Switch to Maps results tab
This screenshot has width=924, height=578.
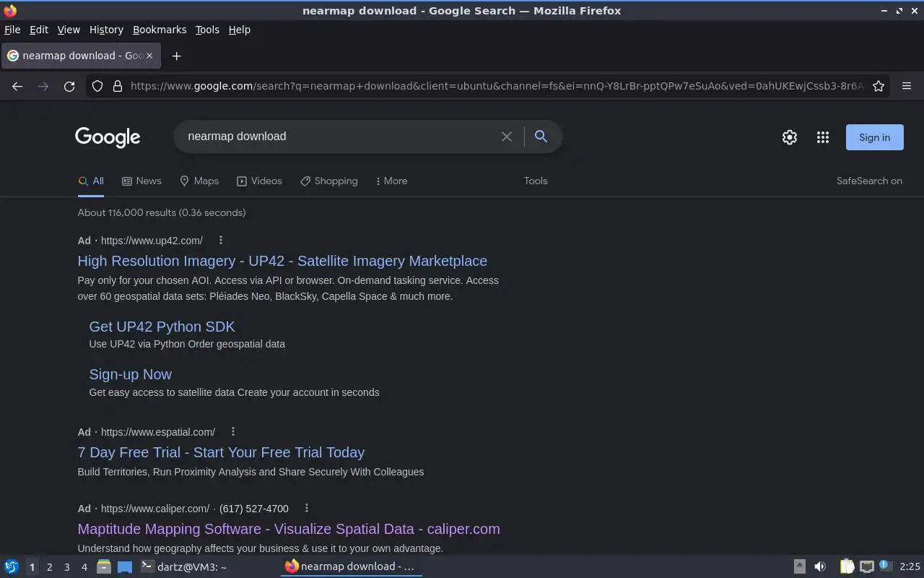(x=199, y=181)
